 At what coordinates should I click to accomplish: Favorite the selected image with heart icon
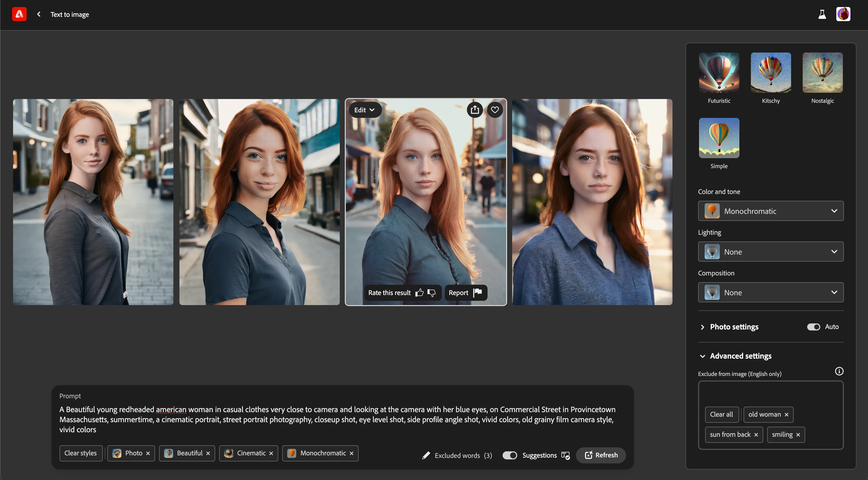[495, 110]
